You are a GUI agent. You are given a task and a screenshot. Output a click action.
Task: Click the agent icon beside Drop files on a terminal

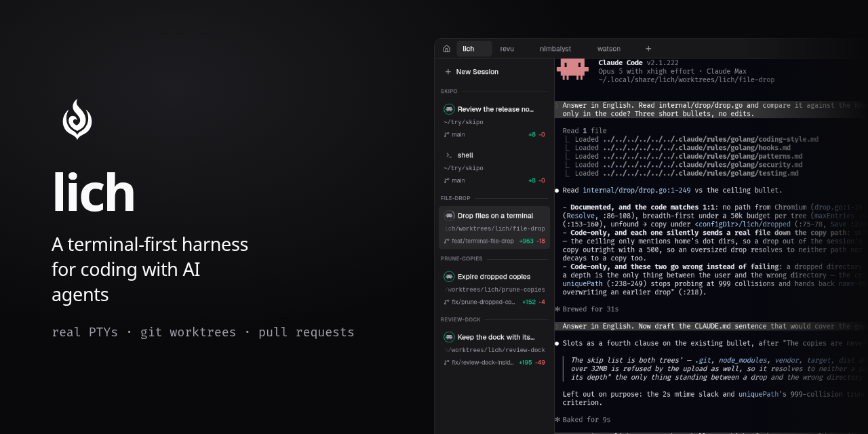point(449,216)
